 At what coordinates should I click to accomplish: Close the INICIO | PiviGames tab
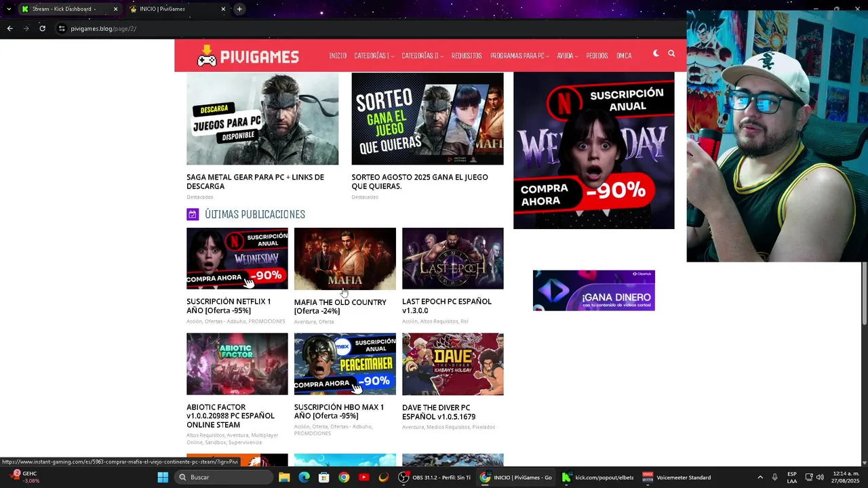pyautogui.click(x=223, y=9)
